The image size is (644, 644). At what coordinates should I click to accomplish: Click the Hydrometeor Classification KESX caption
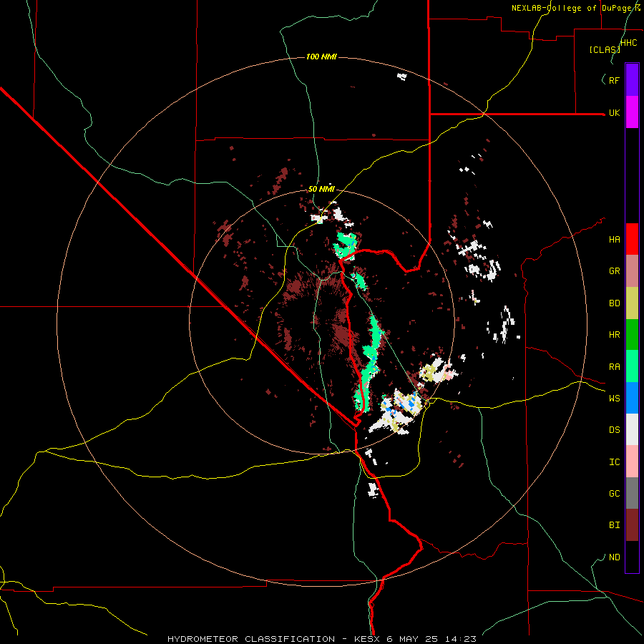[321, 639]
